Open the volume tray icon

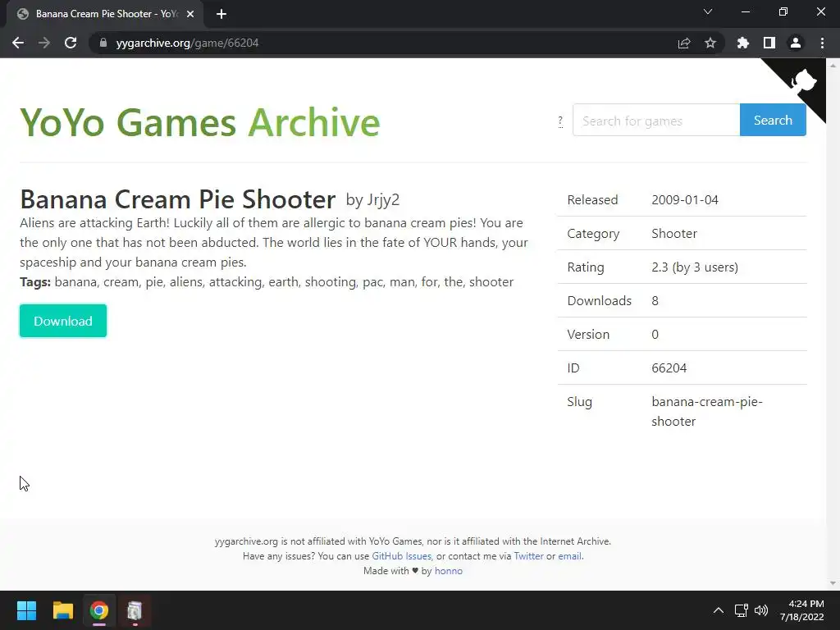[x=761, y=610]
